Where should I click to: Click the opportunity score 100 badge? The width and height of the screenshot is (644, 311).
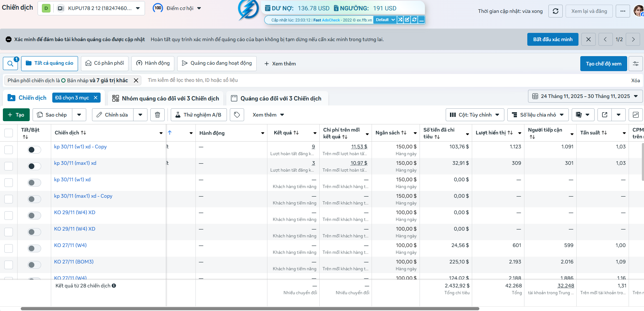158,8
